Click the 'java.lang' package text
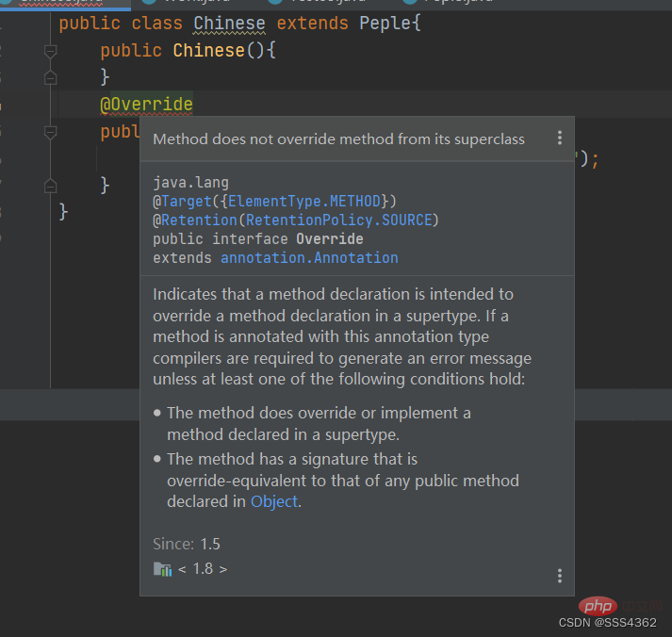 tap(190, 183)
